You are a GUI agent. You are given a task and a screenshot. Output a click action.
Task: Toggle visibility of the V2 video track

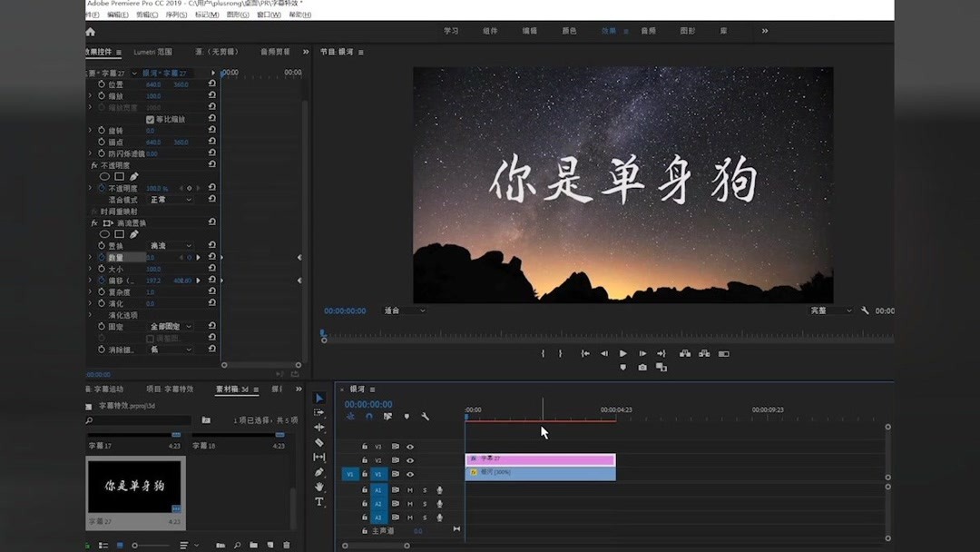[409, 460]
